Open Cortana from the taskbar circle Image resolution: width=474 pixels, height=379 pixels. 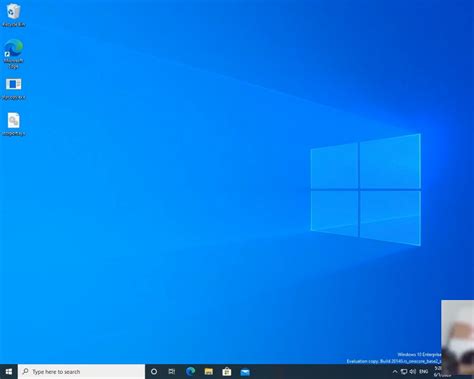[x=154, y=371]
